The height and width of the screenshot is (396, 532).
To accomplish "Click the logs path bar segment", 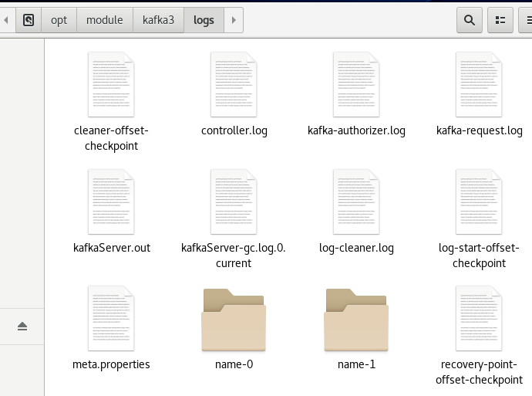I will 204,20.
